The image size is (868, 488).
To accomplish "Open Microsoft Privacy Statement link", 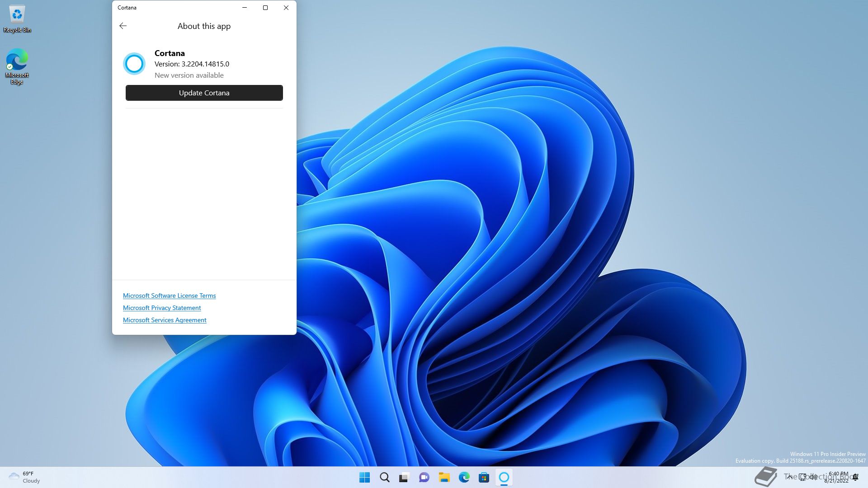I will coord(162,308).
